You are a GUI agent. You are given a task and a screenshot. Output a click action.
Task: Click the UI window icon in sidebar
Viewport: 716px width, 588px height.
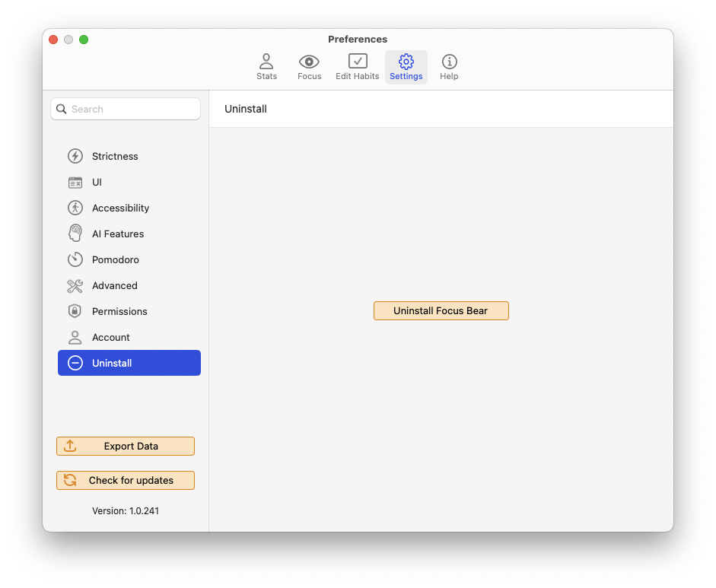tap(75, 183)
